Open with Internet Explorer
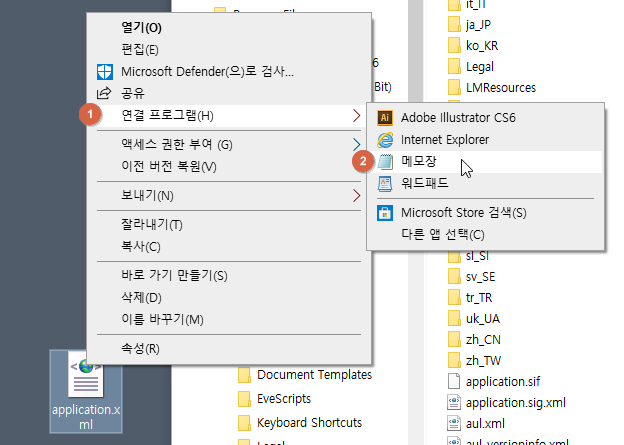Image resolution: width=624 pixels, height=445 pixels. tap(486, 140)
